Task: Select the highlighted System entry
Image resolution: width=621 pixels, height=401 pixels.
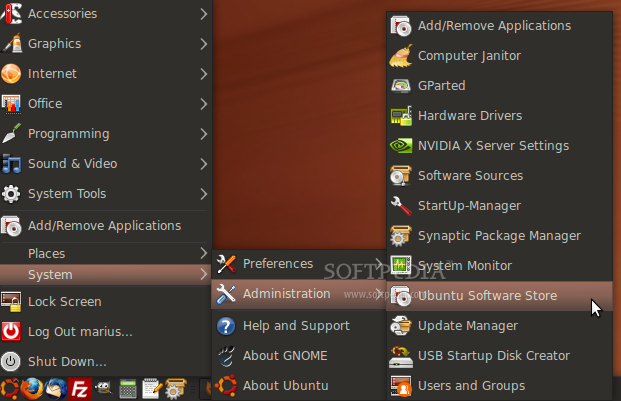Action: click(x=105, y=274)
